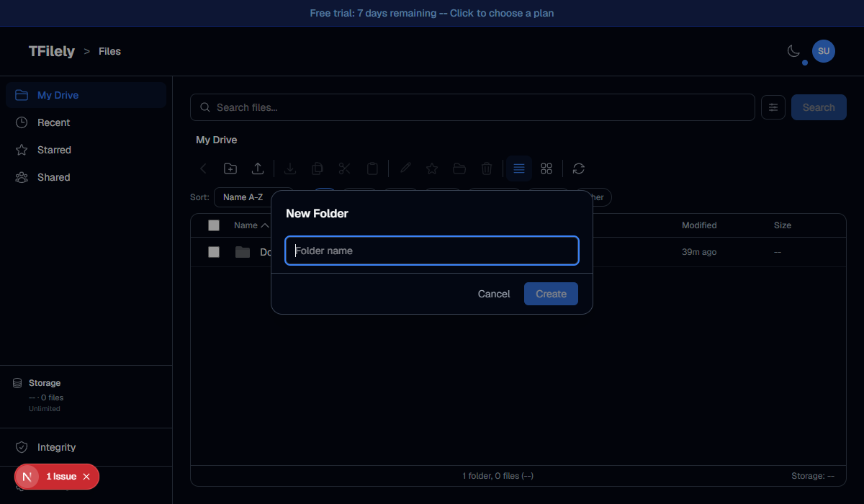The height and width of the screenshot is (504, 864).
Task: Toggle dark mode moon icon
Action: coord(793,51)
